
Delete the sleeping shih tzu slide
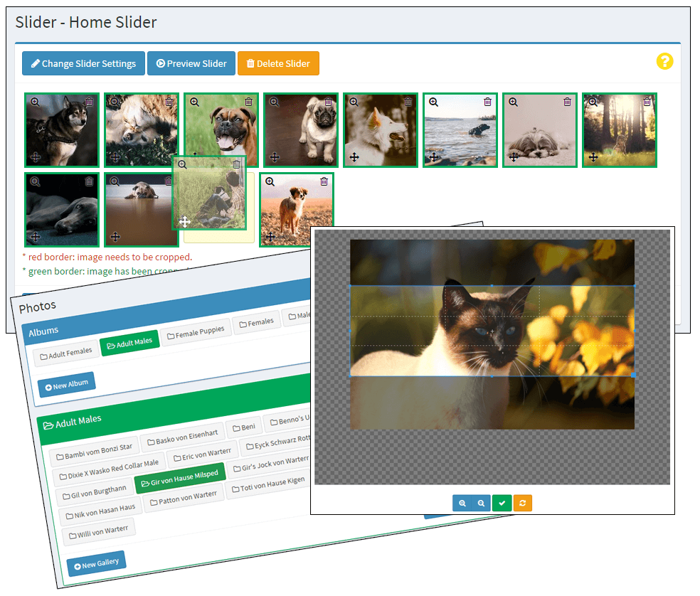pyautogui.click(x=568, y=102)
